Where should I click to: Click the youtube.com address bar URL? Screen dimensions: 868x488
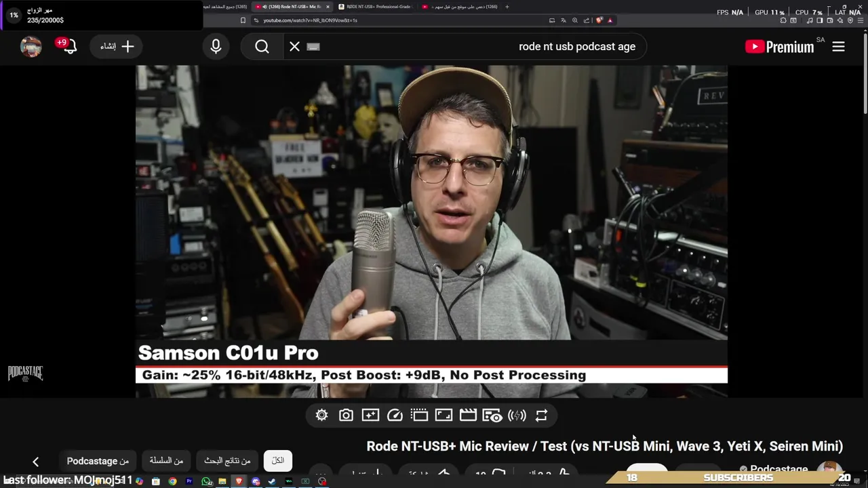(x=310, y=20)
